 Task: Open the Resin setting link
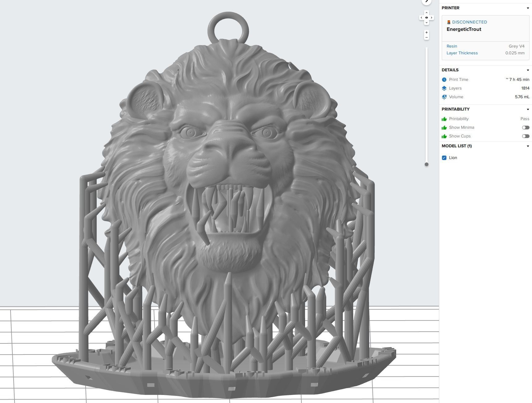click(452, 46)
